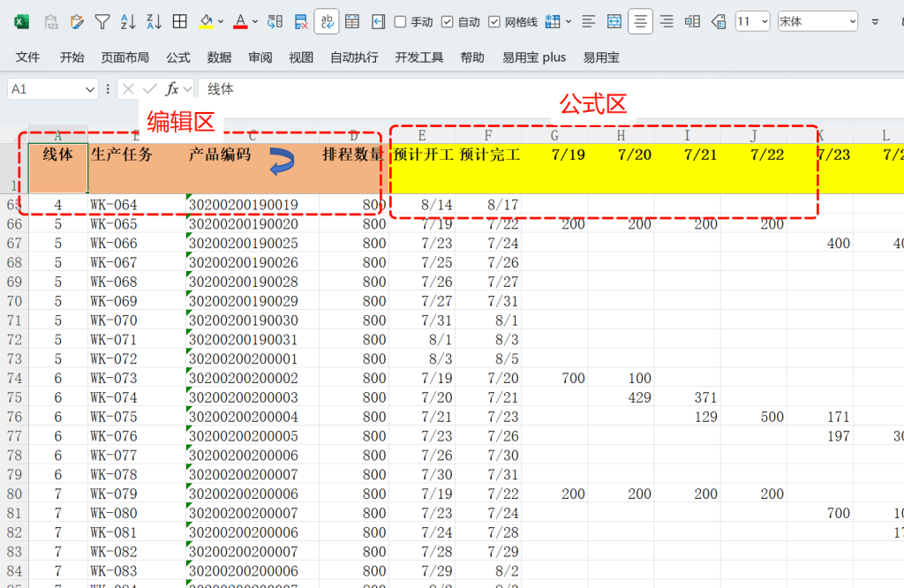Select row 74 header

click(14, 378)
